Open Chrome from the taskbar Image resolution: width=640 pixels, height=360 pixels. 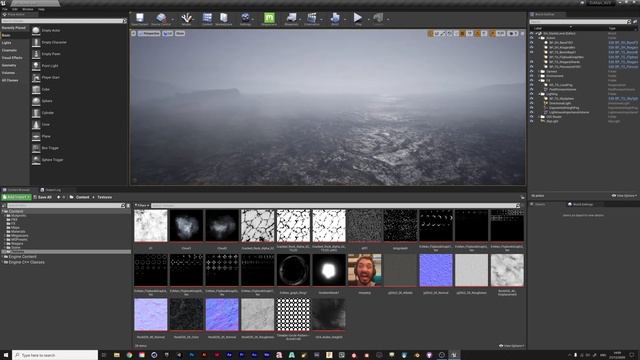(x=129, y=355)
